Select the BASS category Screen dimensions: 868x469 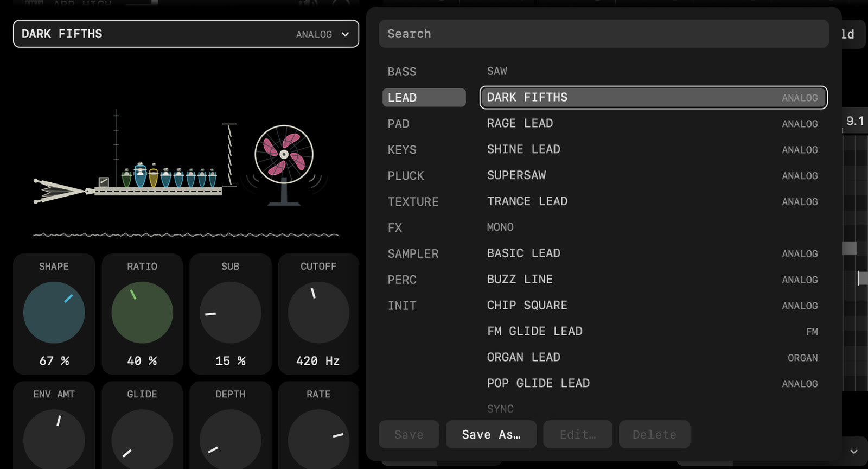[424, 72]
